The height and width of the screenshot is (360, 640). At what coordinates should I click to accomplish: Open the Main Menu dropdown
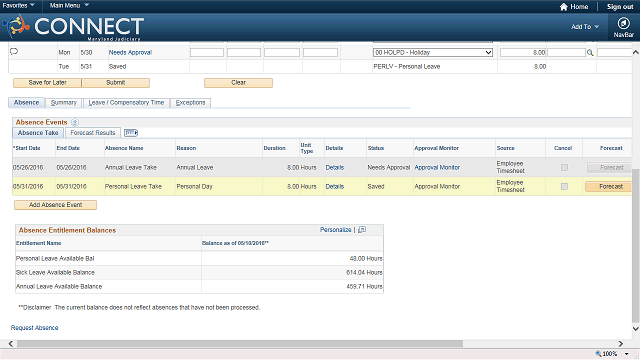(x=69, y=5)
